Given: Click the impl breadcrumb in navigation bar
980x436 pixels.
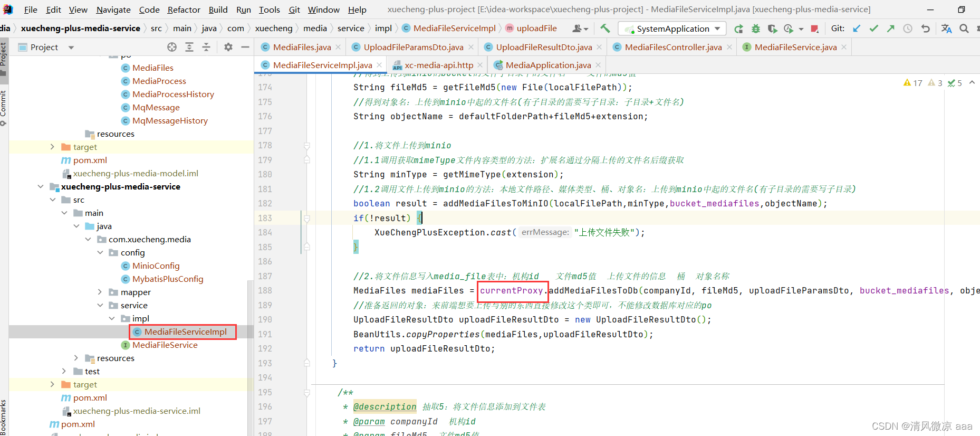Looking at the screenshot, I should click(383, 29).
